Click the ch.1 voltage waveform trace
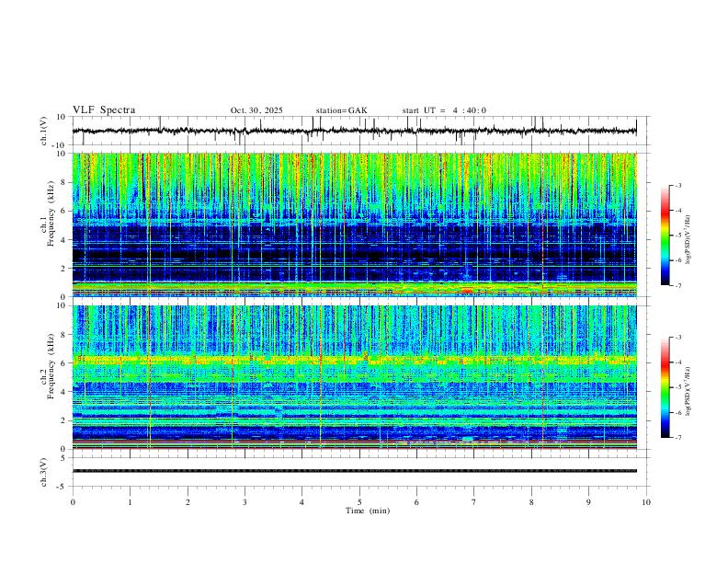Viewport: 728px width, 563px height. (x=355, y=131)
